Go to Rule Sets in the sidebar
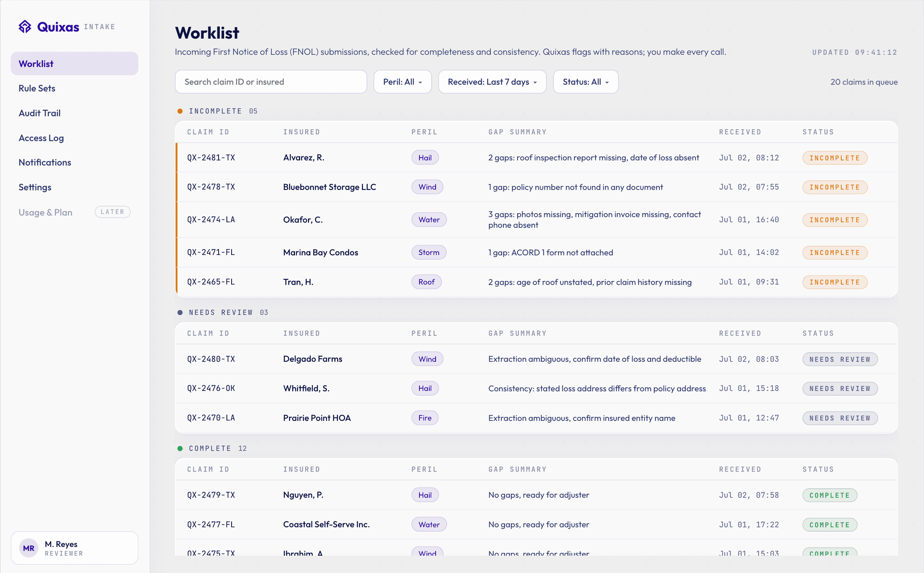 (37, 88)
